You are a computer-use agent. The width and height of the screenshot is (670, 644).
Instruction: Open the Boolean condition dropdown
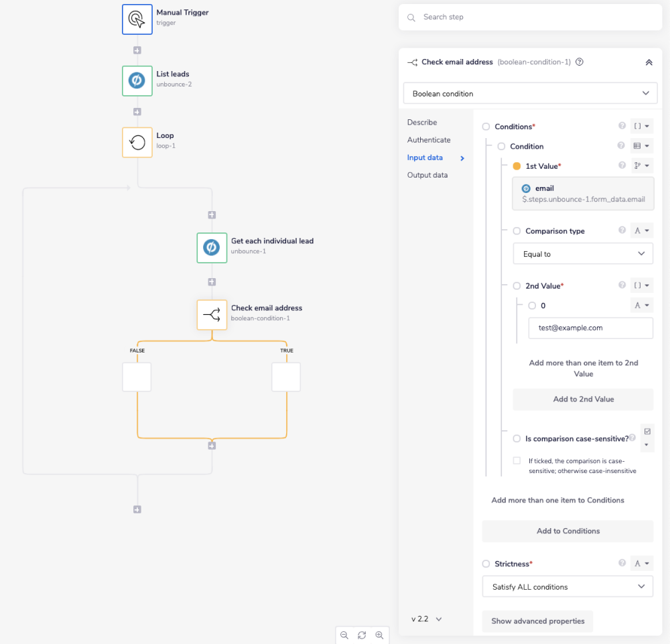point(530,93)
